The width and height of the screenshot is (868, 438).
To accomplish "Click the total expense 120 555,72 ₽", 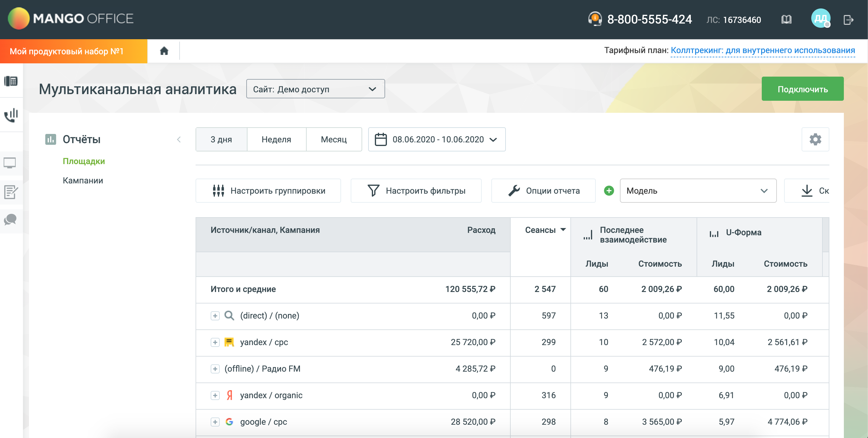I will [470, 289].
